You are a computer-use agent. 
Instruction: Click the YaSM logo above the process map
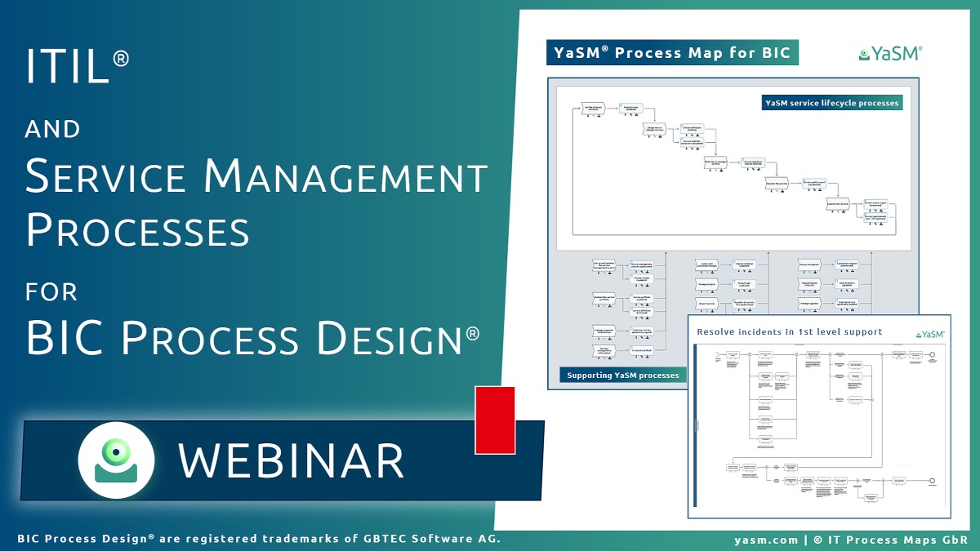tap(890, 54)
